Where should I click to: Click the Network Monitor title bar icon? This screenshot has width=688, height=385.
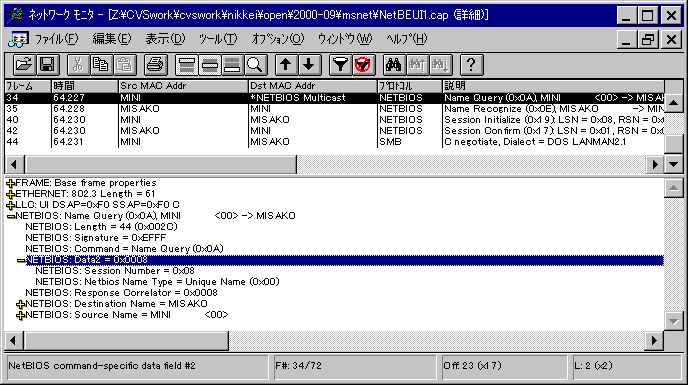click(x=16, y=15)
